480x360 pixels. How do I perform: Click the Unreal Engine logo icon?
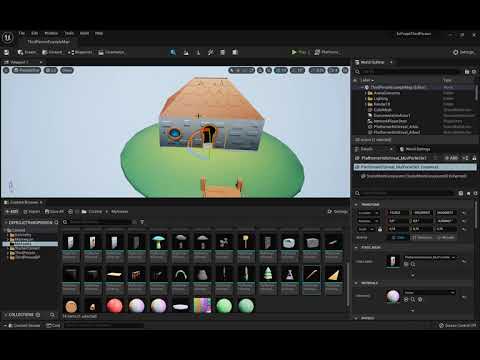pyautogui.click(x=7, y=37)
